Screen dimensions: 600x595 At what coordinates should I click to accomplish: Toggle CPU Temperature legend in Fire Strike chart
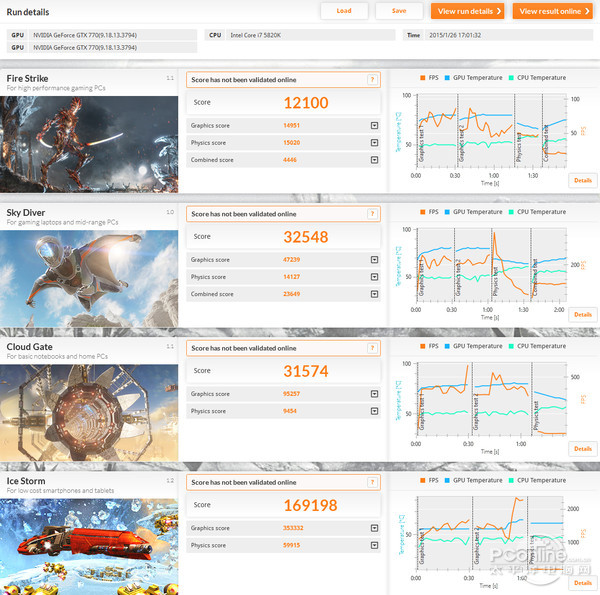(x=537, y=78)
